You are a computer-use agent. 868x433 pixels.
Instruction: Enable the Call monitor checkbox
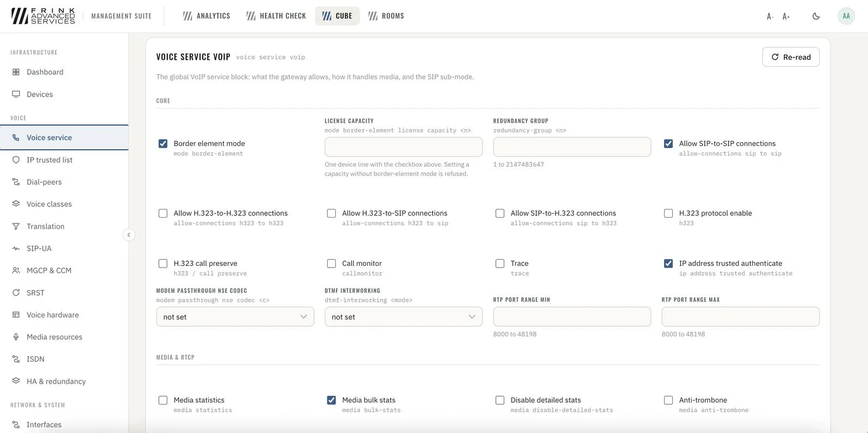(x=331, y=264)
